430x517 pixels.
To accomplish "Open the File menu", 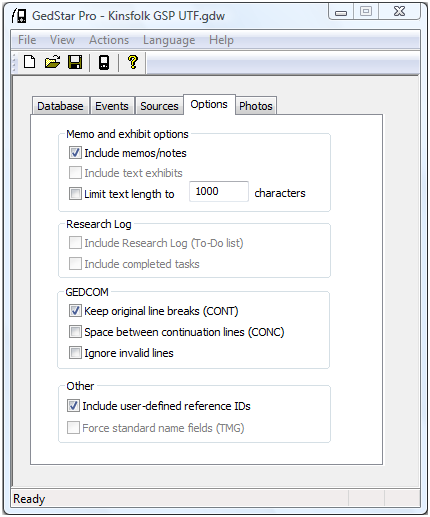I will (27, 40).
